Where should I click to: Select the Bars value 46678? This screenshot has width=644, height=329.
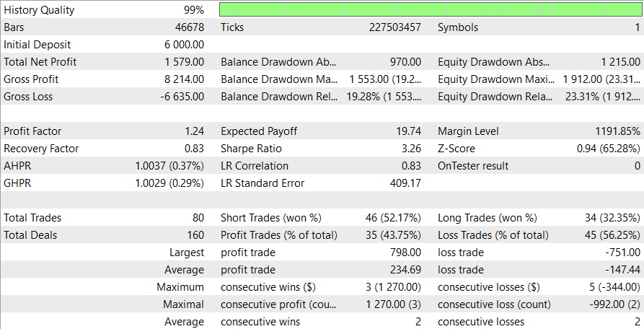(190, 27)
